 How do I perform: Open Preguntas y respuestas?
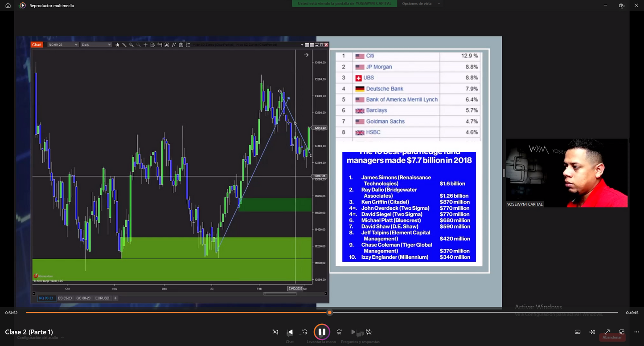coord(360,342)
